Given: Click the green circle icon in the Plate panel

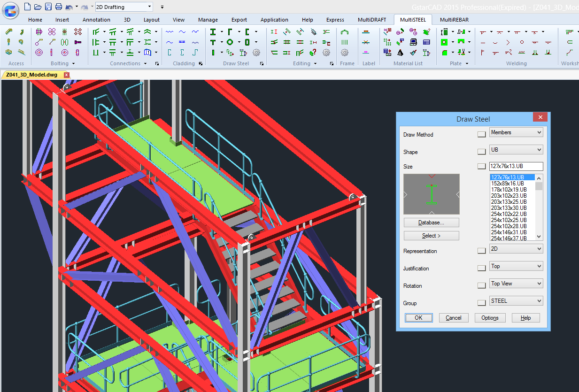Looking at the screenshot, I should click(444, 42).
